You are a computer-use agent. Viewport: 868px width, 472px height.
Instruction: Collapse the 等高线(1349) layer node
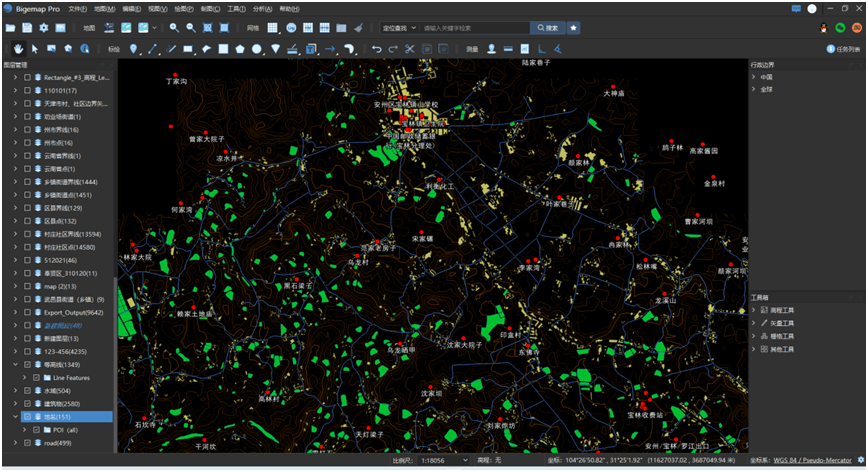click(x=16, y=365)
